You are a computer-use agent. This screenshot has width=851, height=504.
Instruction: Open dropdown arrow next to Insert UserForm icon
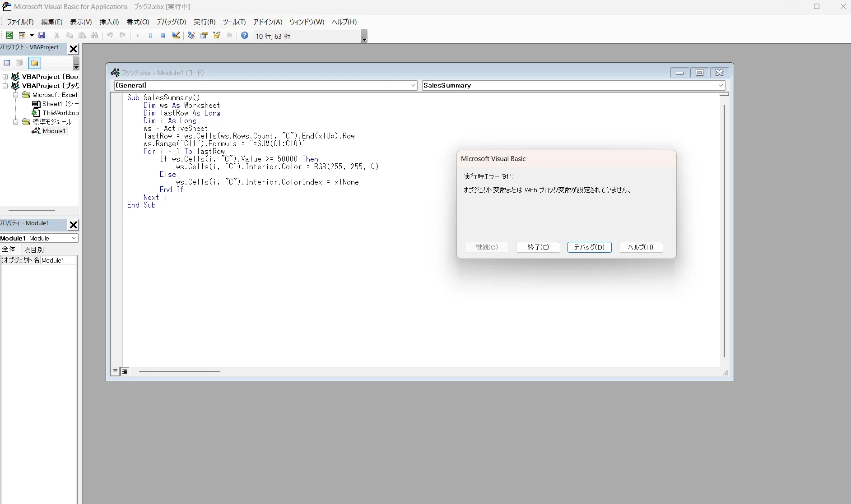[x=32, y=35]
